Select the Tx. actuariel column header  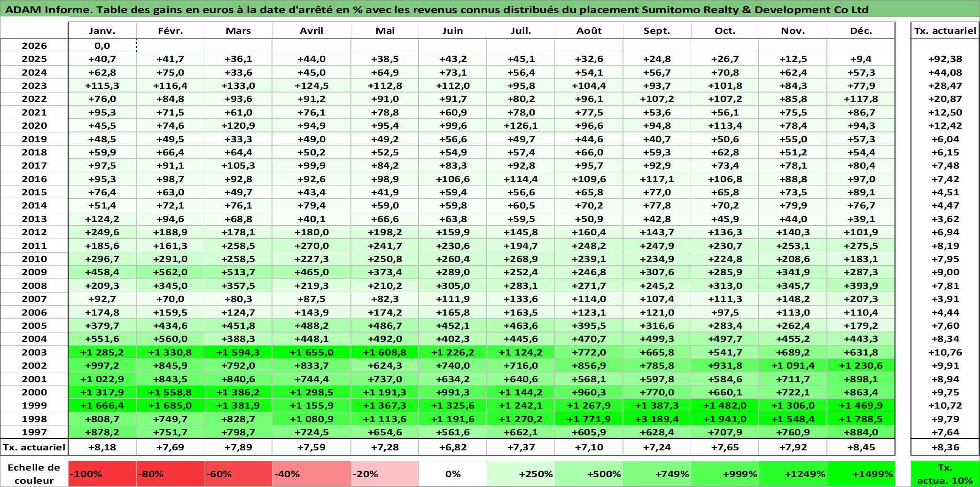pos(945,31)
